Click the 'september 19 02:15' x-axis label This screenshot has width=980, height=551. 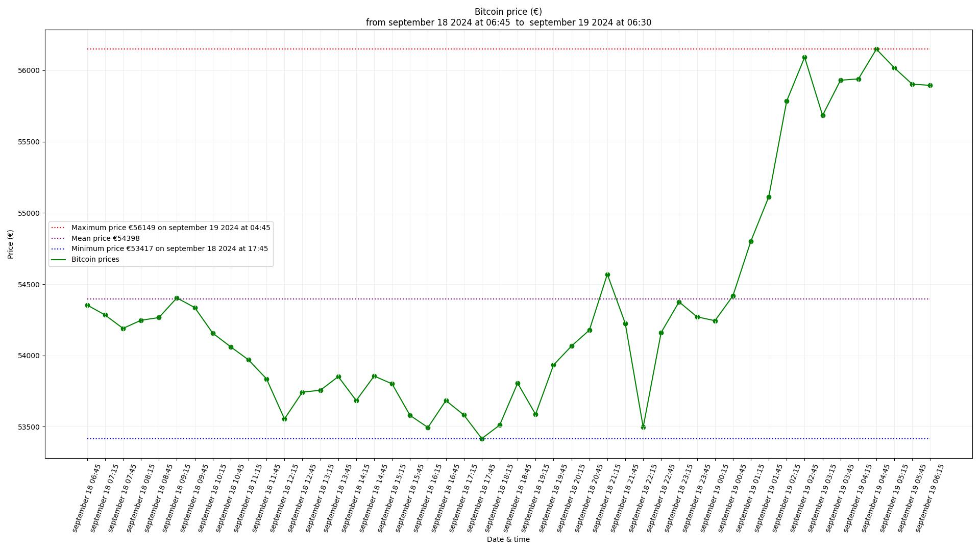point(786,498)
